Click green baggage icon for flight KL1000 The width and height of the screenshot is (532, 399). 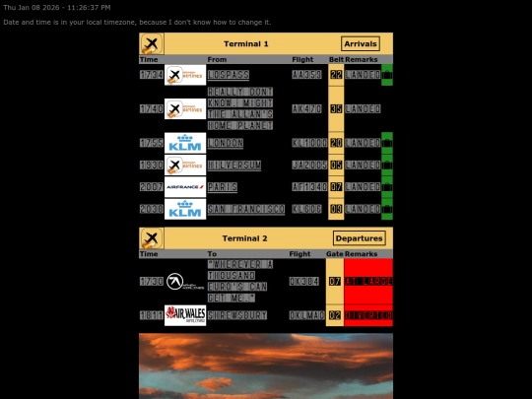(387, 143)
